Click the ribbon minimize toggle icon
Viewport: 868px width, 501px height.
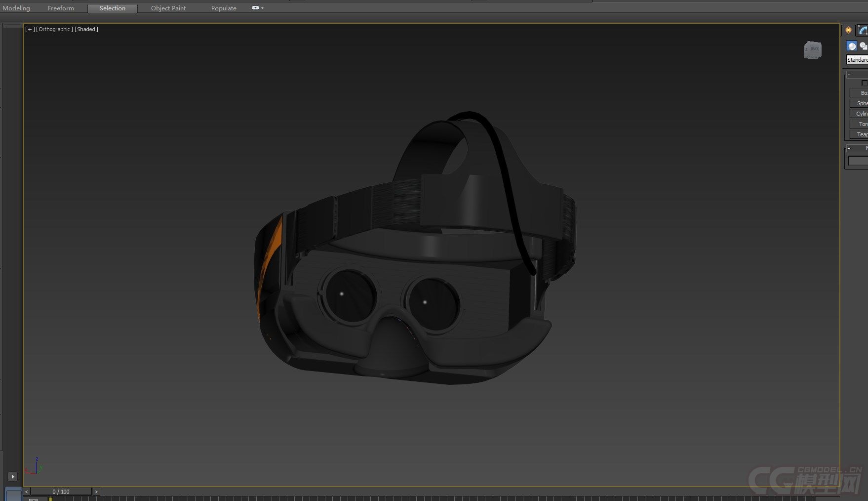(x=255, y=8)
